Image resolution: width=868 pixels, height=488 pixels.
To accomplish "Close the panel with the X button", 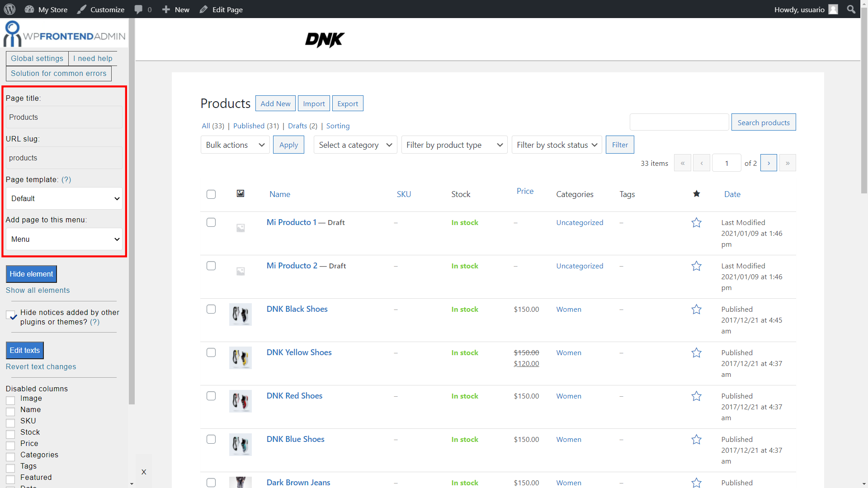I will click(144, 472).
